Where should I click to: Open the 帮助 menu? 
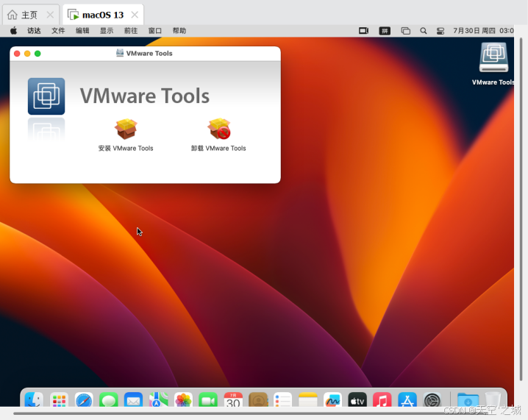179,31
